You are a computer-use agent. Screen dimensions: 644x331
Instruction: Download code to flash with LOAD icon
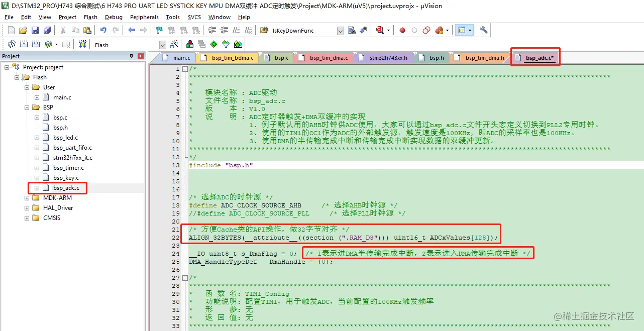tap(83, 44)
